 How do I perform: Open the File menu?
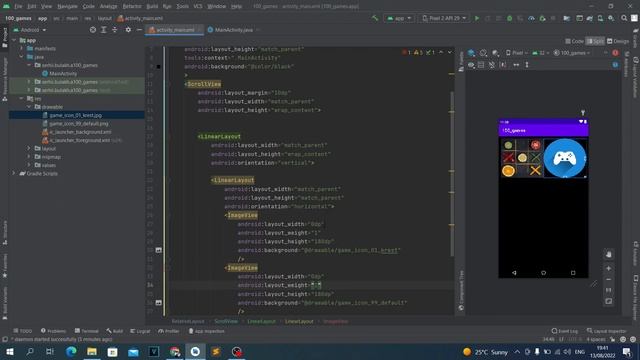tap(18, 7)
